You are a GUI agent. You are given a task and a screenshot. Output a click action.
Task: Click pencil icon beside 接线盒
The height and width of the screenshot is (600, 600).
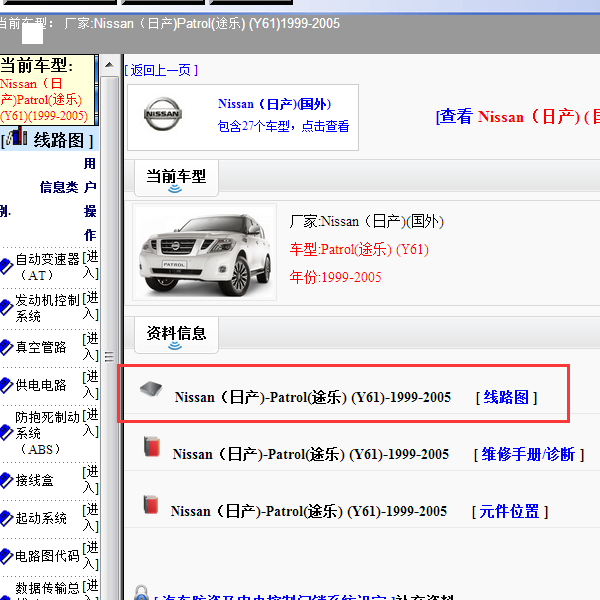tap(6, 480)
